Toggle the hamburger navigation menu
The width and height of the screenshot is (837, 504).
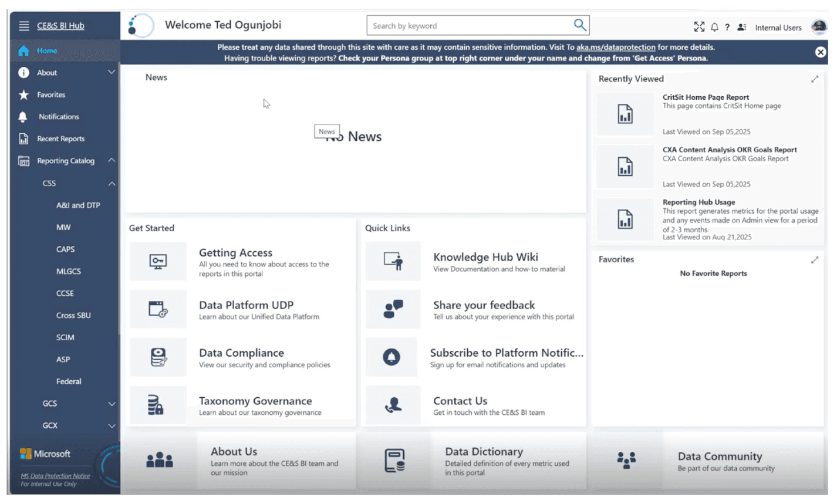24,26
